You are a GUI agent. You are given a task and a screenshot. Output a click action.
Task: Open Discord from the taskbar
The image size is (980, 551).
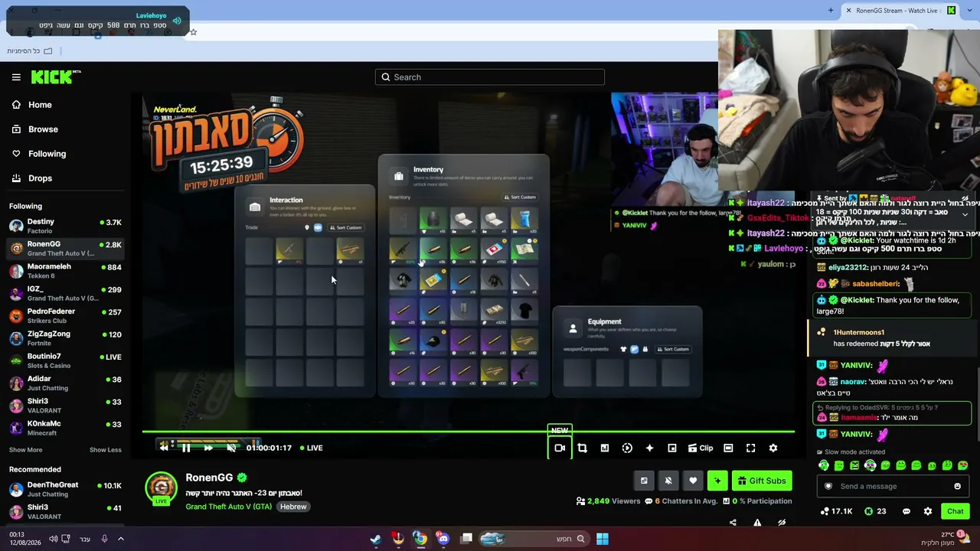443,539
